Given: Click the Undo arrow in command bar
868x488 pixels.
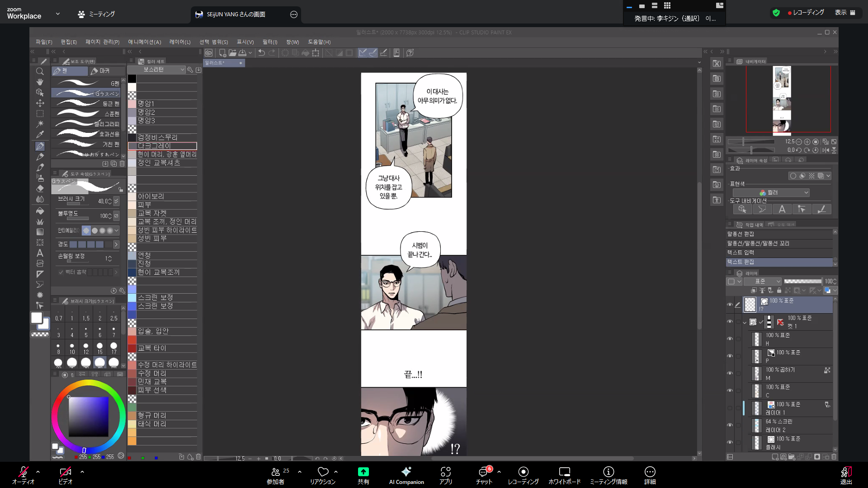Looking at the screenshot, I should 261,53.
